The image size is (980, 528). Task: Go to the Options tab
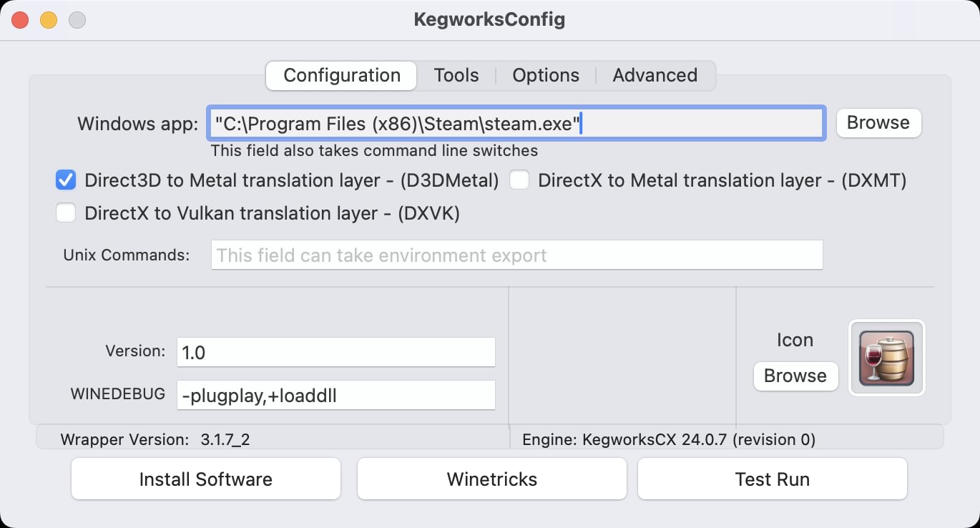tap(546, 76)
